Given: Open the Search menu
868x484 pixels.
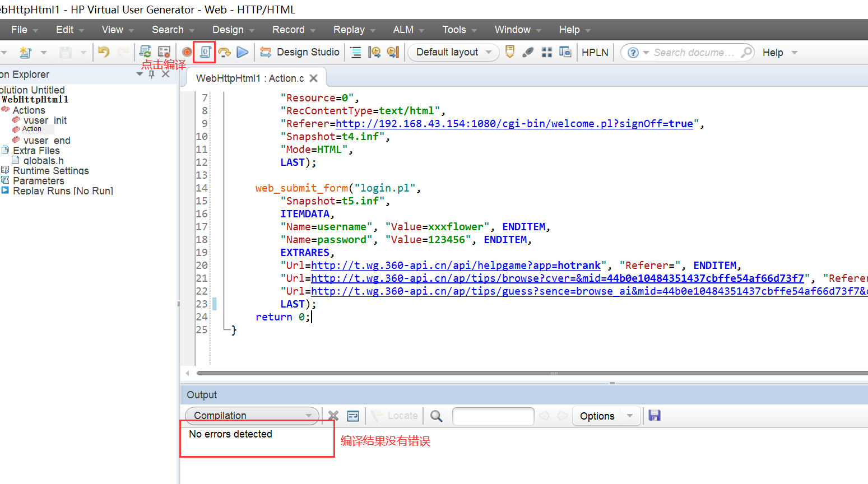Looking at the screenshot, I should [x=173, y=30].
